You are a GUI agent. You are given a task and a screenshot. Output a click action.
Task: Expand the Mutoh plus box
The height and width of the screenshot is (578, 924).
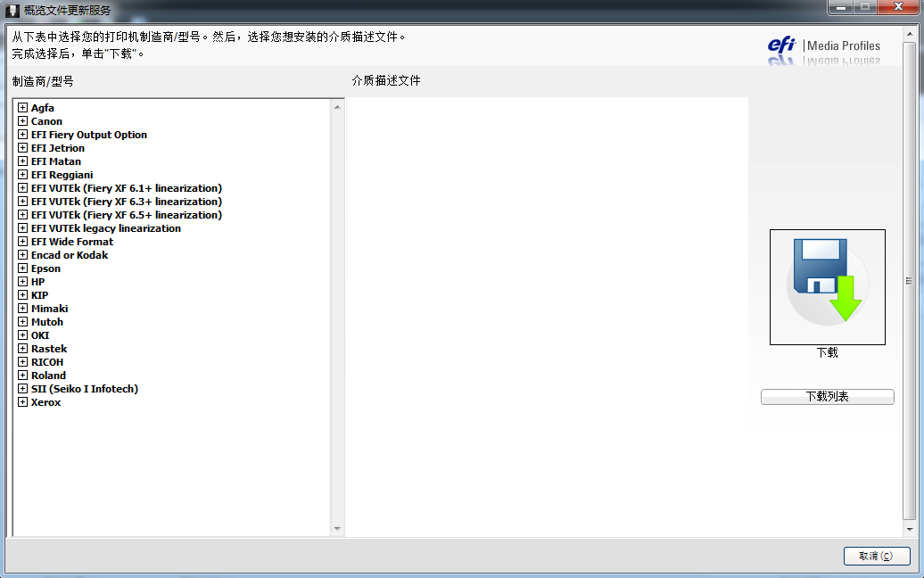pyautogui.click(x=22, y=322)
